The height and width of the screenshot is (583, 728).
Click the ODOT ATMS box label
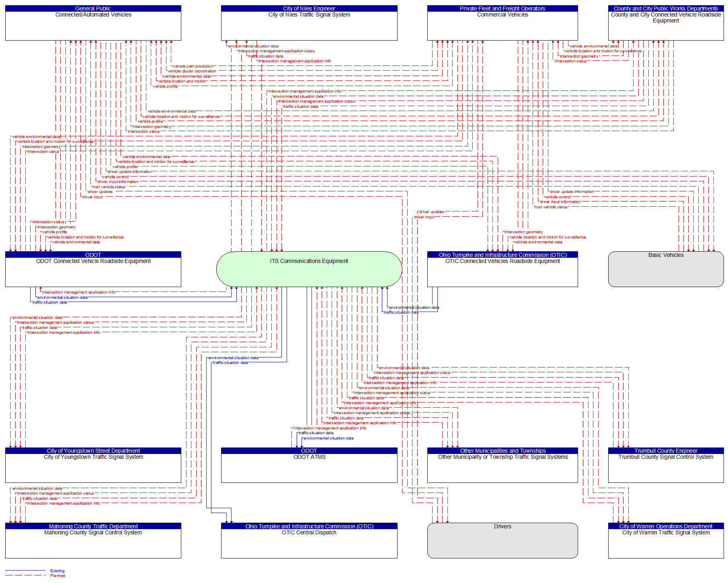pos(309,457)
